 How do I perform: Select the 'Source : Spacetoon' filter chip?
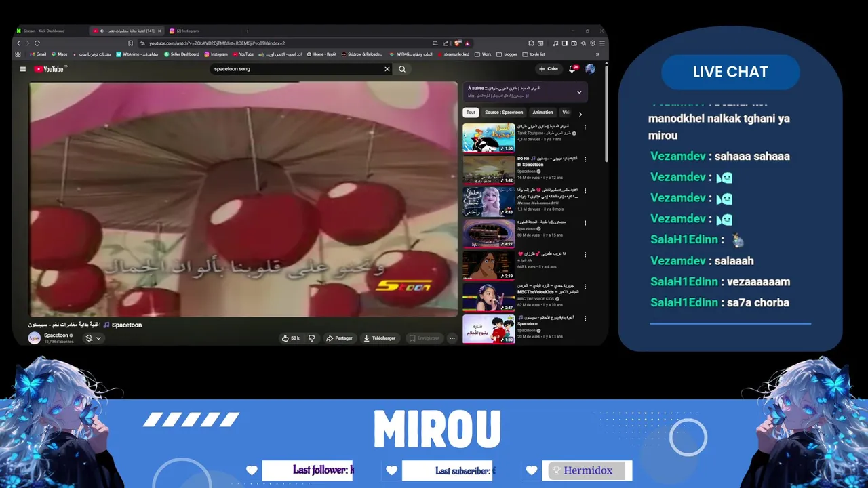coord(504,113)
